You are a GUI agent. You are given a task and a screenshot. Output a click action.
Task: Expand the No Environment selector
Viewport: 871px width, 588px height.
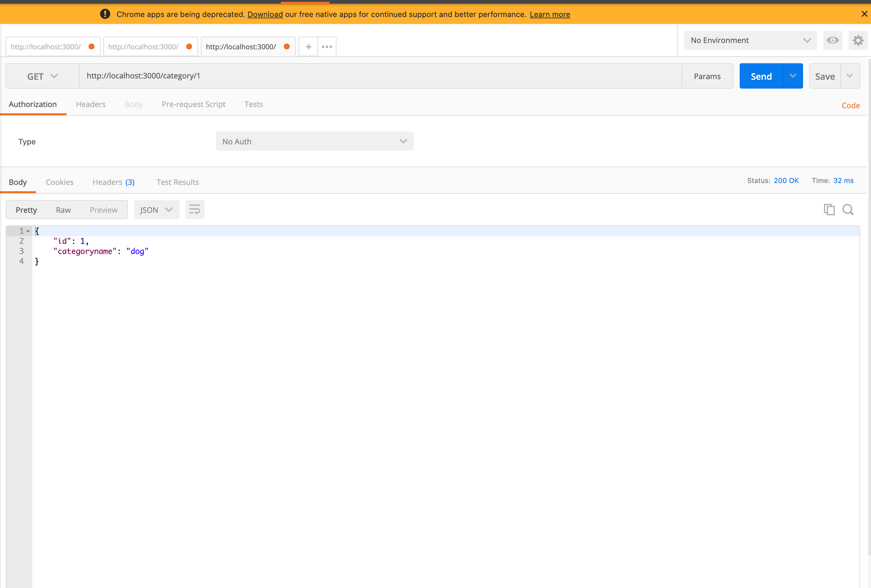(x=750, y=40)
